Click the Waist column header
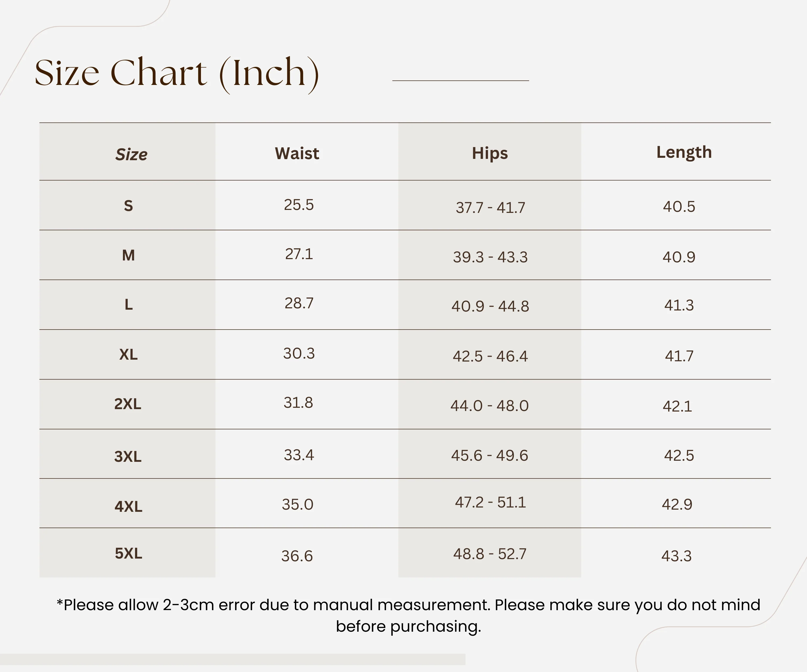Image resolution: width=807 pixels, height=672 pixels. pyautogui.click(x=297, y=153)
